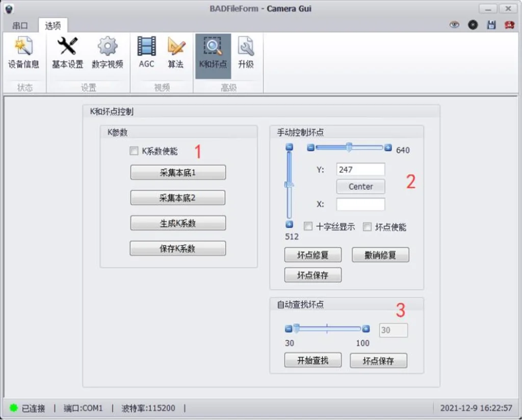Click the 开始查找 search button
The width and height of the screenshot is (522, 420).
(312, 360)
